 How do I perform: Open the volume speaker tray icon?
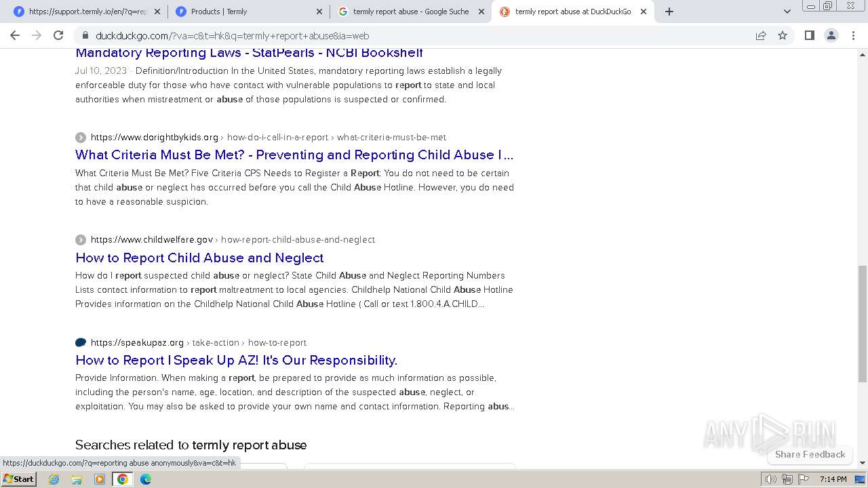(x=770, y=479)
